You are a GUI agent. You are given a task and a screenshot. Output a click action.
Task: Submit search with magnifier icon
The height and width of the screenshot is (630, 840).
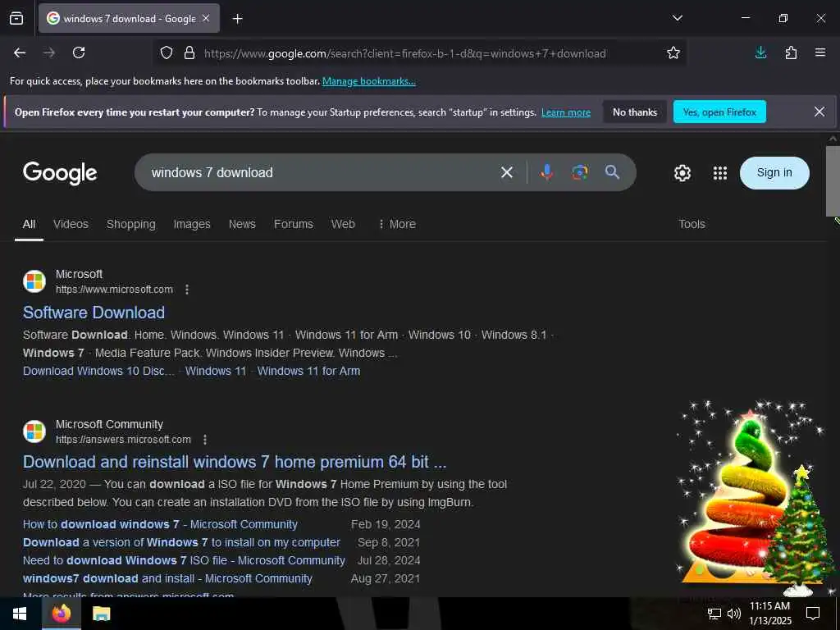[x=612, y=172]
